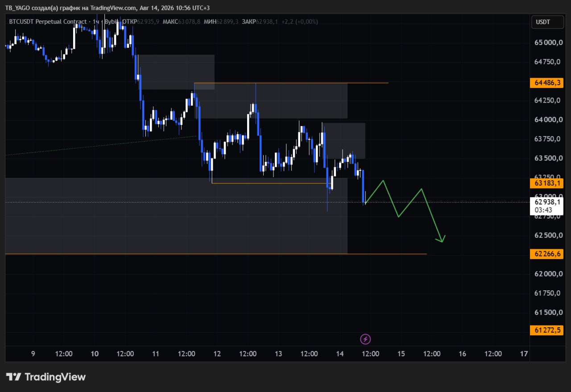Click the 64 250,0 price scale value
Viewport: 571px width, 392px height.
(547, 100)
